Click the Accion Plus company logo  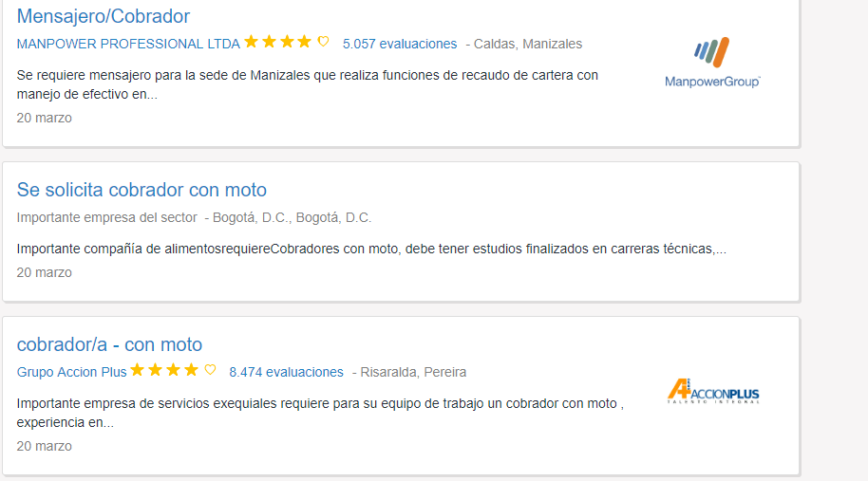712,391
